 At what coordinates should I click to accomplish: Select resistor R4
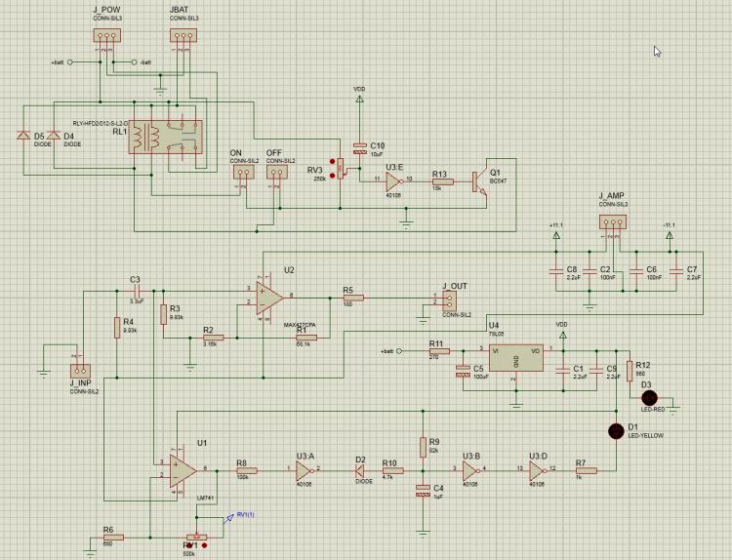point(117,328)
